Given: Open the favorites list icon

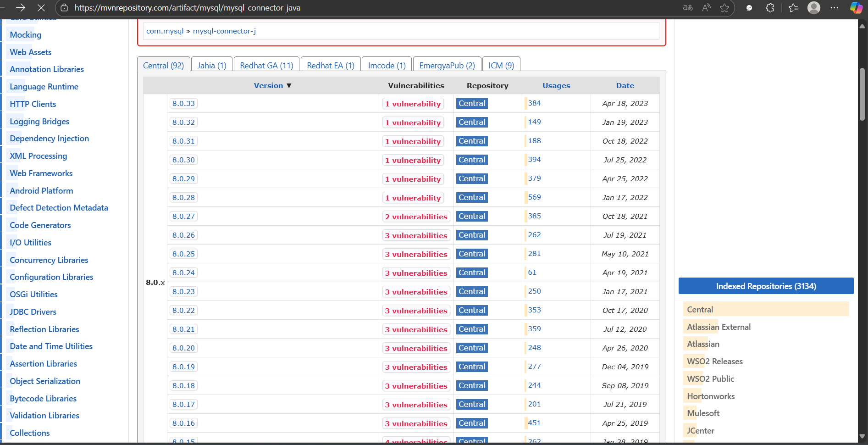Looking at the screenshot, I should 793,8.
